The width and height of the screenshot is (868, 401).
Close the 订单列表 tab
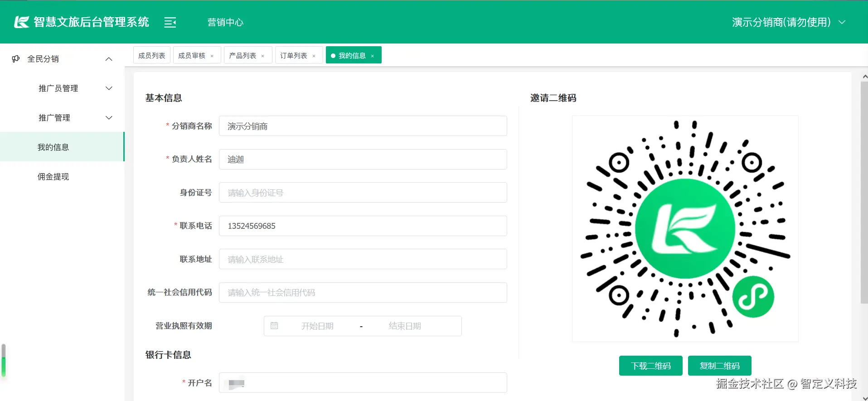[x=314, y=56]
